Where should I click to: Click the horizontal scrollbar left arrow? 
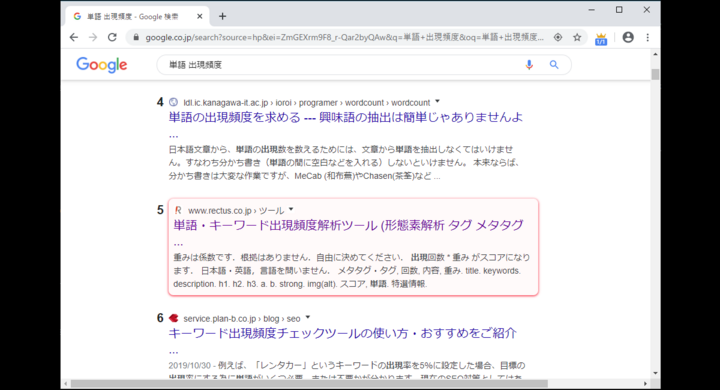66,384
